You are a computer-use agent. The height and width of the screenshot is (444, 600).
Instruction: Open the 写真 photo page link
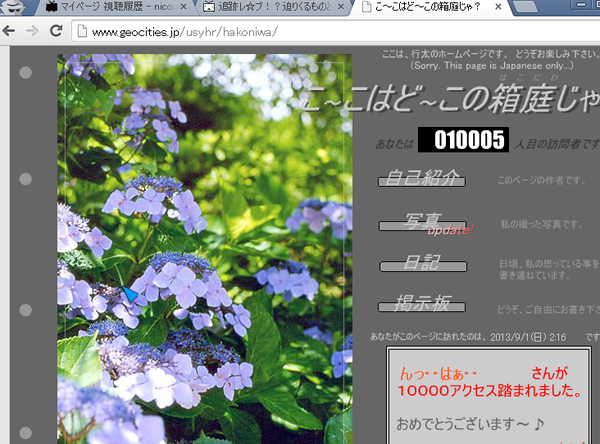[422, 222]
